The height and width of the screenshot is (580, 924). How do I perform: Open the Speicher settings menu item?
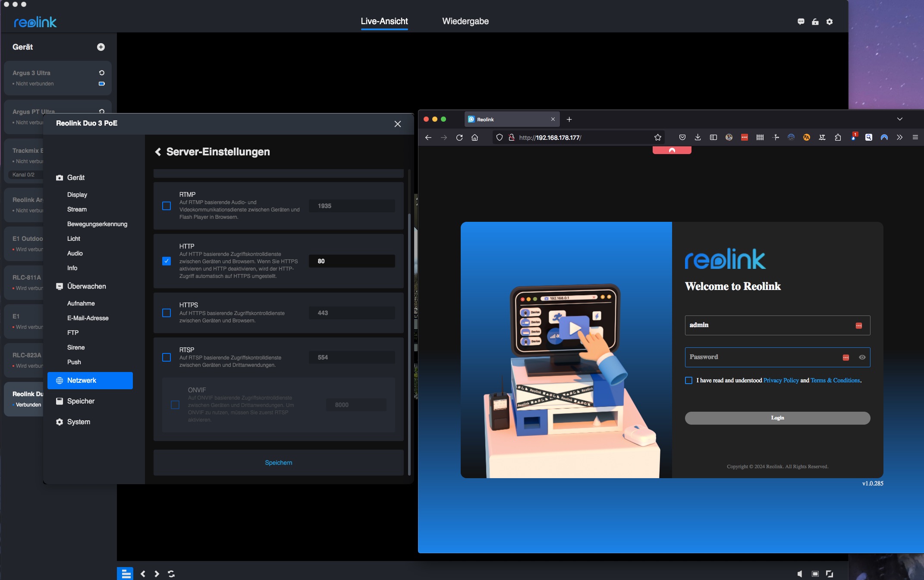[81, 401]
